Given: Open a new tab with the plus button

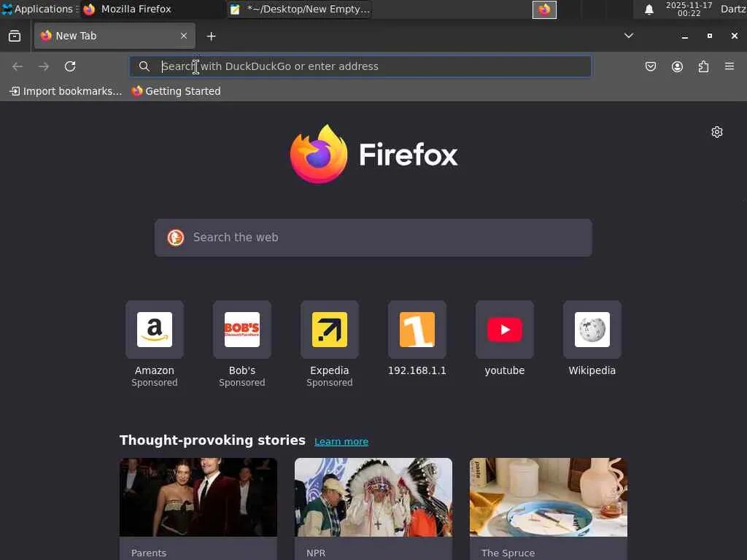Looking at the screenshot, I should [x=211, y=36].
